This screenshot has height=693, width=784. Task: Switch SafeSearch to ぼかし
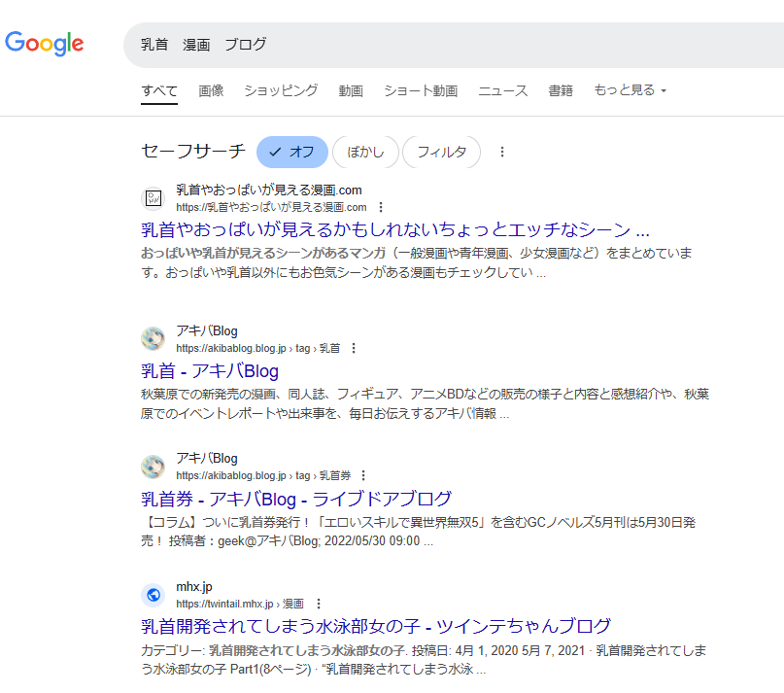[365, 152]
